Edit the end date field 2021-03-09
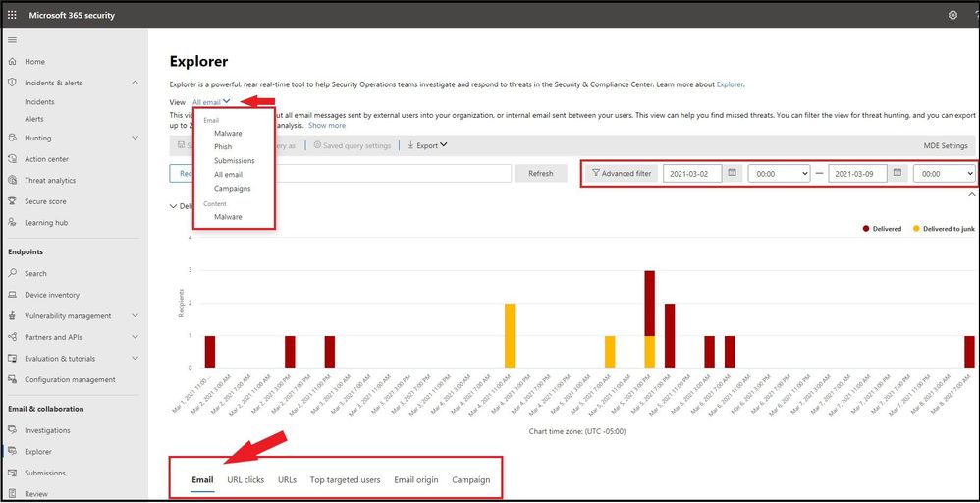Screen dimensions: 980x503 pyautogui.click(x=857, y=174)
